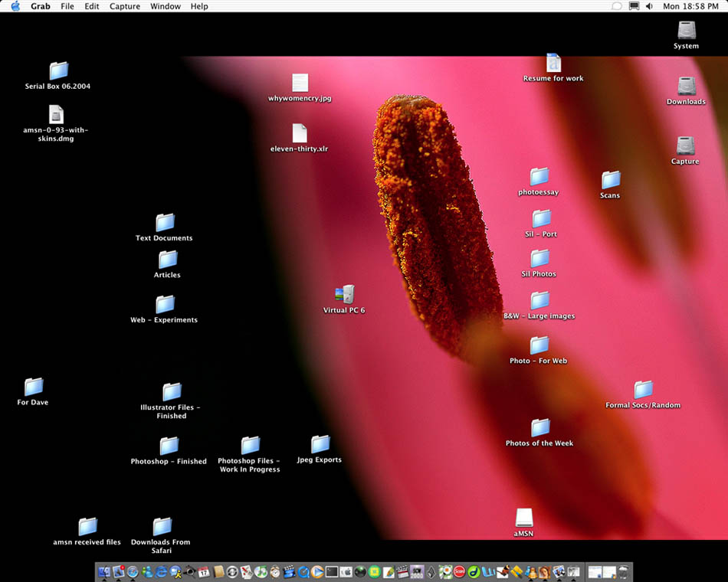Click the Edit menu
728x582 pixels.
(x=92, y=6)
